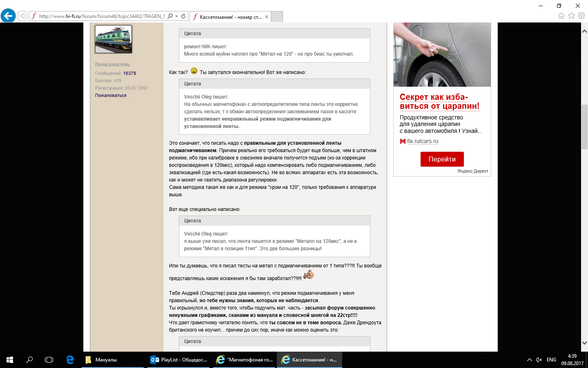Refresh the page with the reload icon
This screenshot has width=588, height=368.
(184, 16)
